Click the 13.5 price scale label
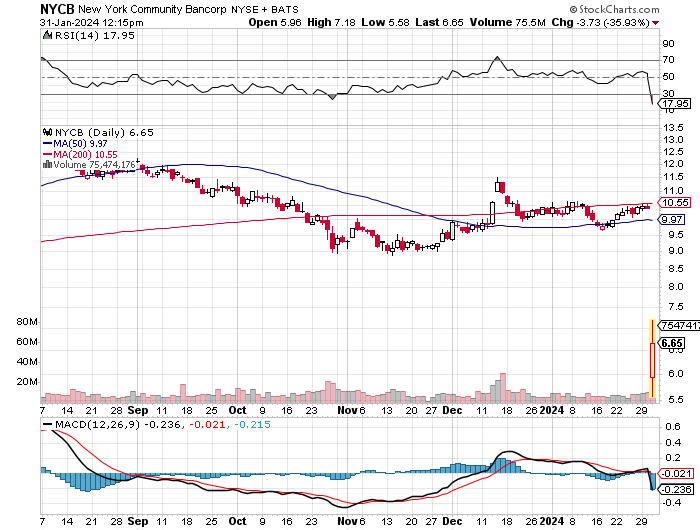The image size is (700, 530). point(673,128)
